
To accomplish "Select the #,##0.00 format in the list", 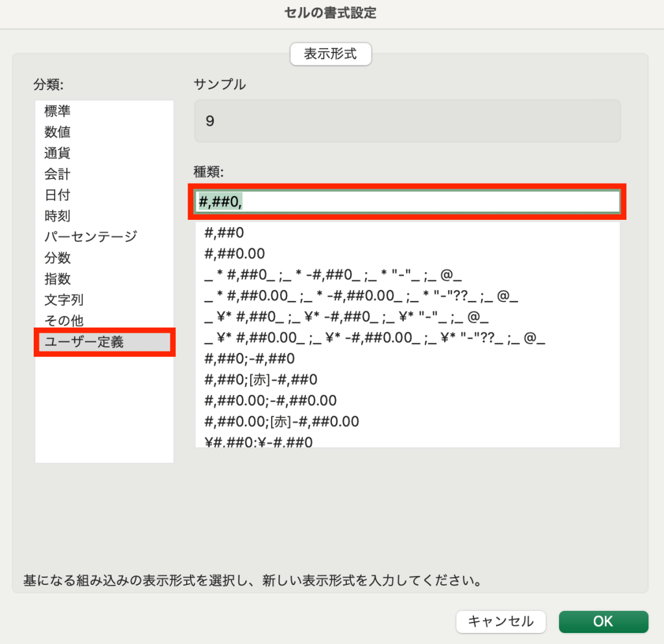I will point(235,253).
